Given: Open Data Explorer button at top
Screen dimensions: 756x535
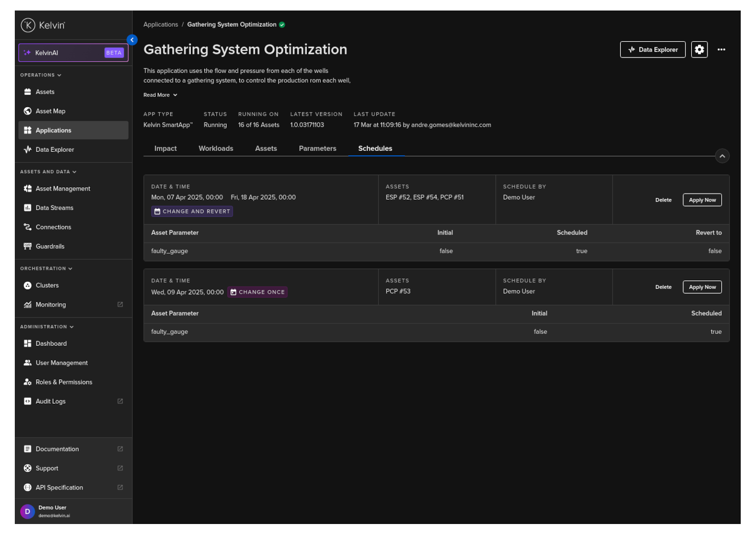Looking at the screenshot, I should pyautogui.click(x=652, y=50).
